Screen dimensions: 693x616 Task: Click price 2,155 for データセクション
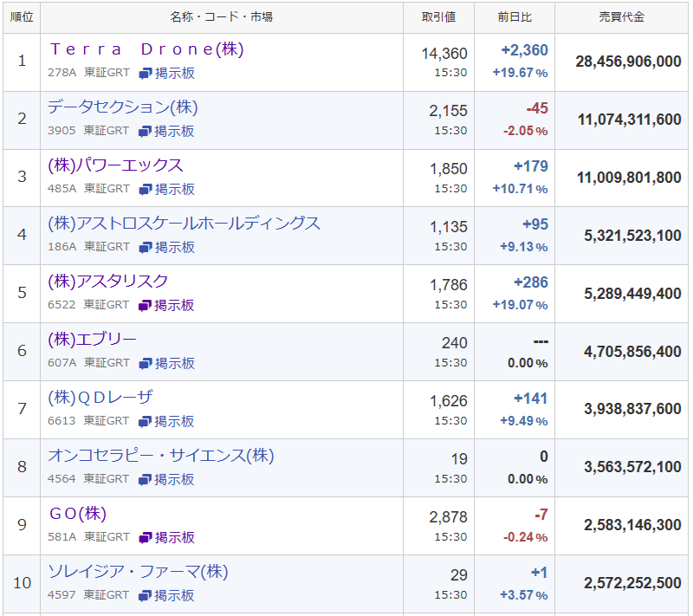click(448, 111)
